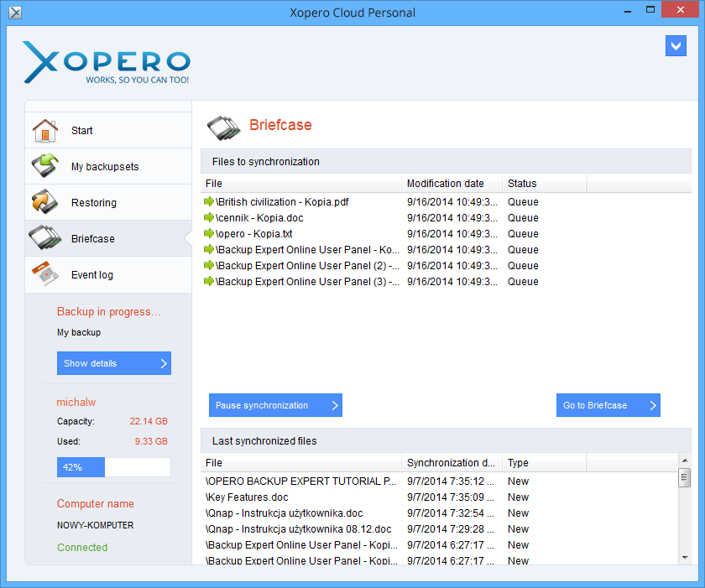The width and height of the screenshot is (705, 588).
Task: Sort queue by Modification date column header
Action: [x=452, y=183]
